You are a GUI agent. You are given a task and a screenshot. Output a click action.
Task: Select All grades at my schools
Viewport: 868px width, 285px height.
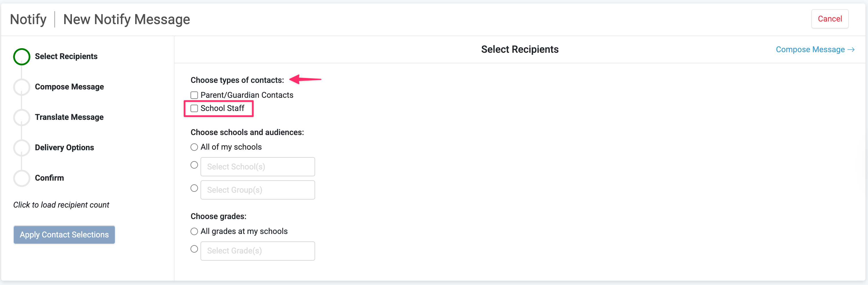[x=194, y=231]
